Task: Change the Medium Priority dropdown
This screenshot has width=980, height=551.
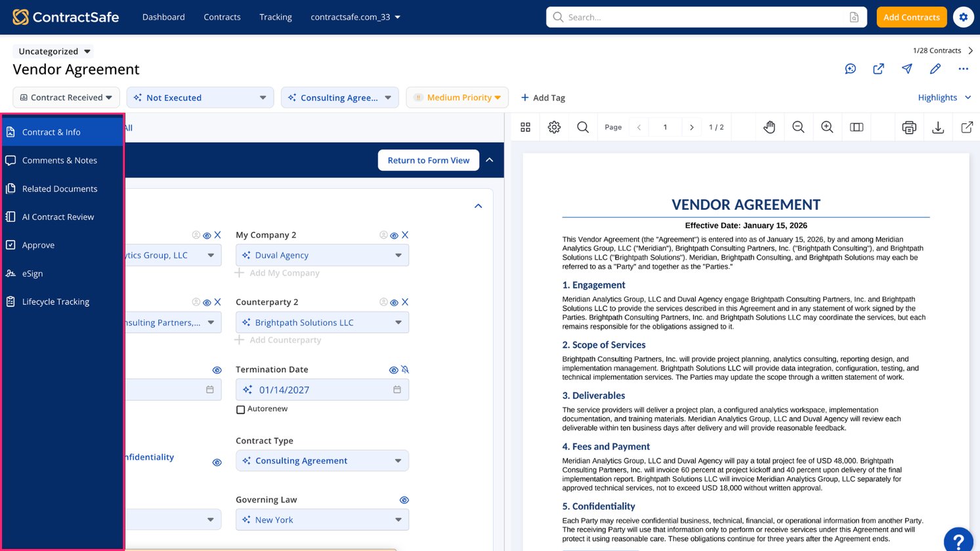Action: 458,98
